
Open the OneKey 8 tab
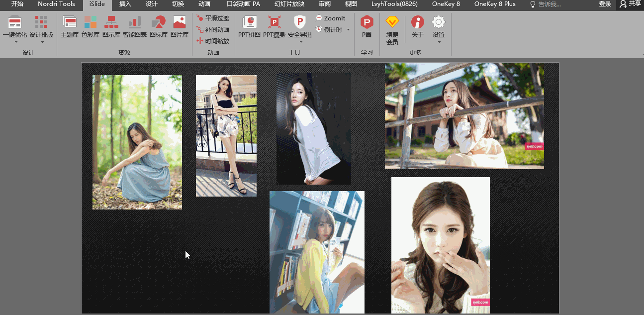point(446,4)
